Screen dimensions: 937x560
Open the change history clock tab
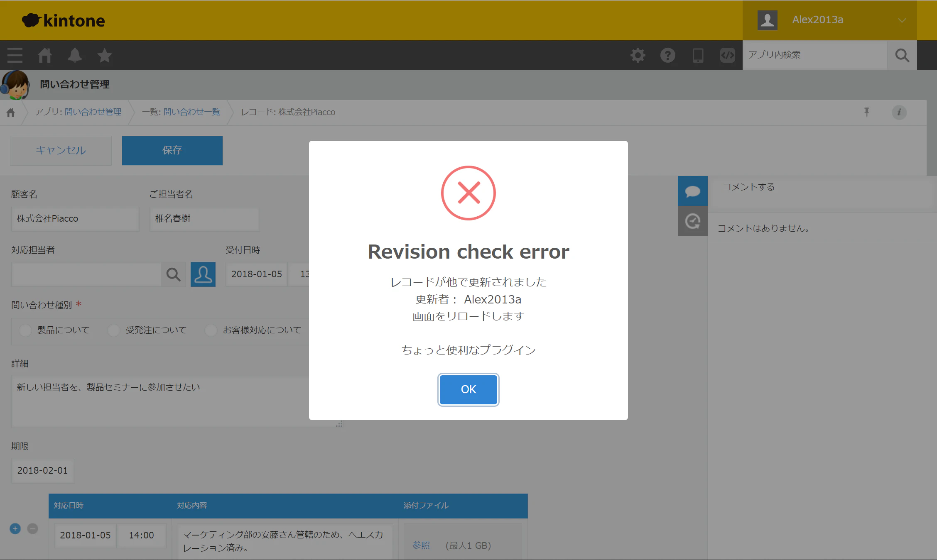coord(693,221)
